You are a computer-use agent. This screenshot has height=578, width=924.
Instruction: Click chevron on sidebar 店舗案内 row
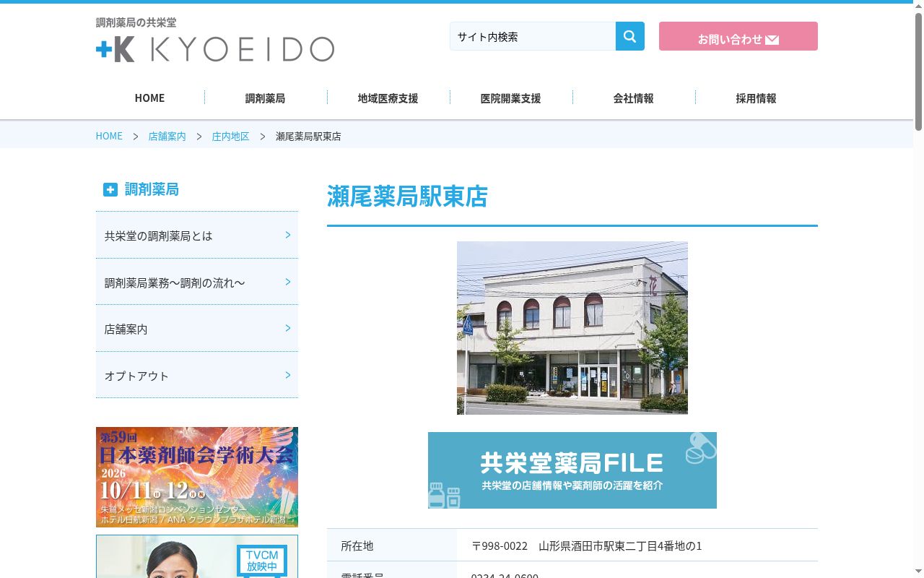pos(288,328)
